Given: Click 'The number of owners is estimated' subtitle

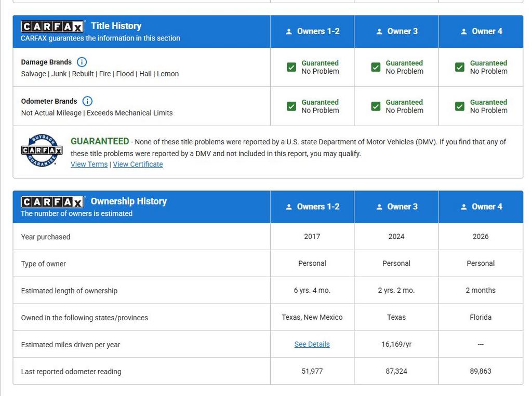Looking at the screenshot, I should 77,214.
